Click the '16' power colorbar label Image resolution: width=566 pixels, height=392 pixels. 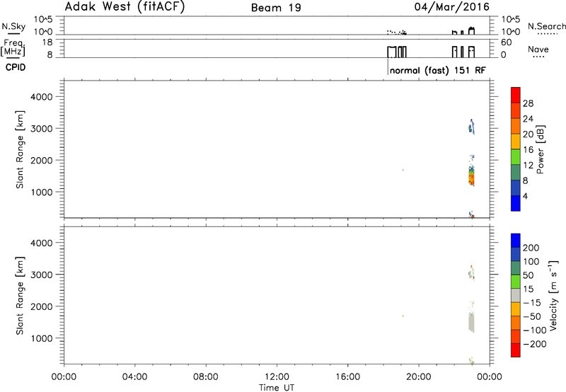[528, 150]
